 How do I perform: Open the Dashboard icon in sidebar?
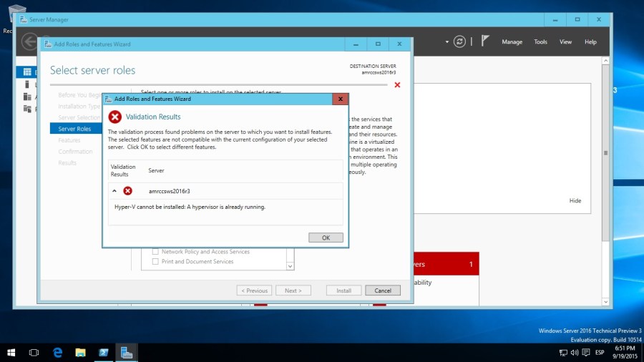coord(27,72)
